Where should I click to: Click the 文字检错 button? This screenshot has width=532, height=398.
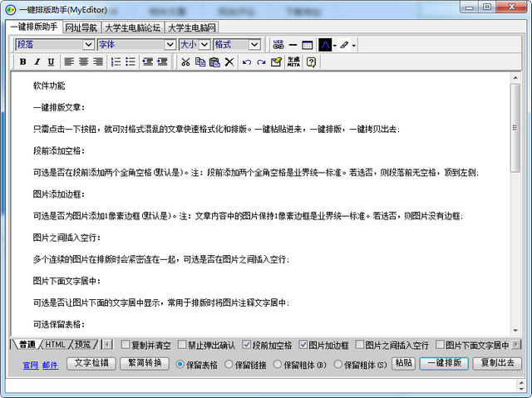91,363
